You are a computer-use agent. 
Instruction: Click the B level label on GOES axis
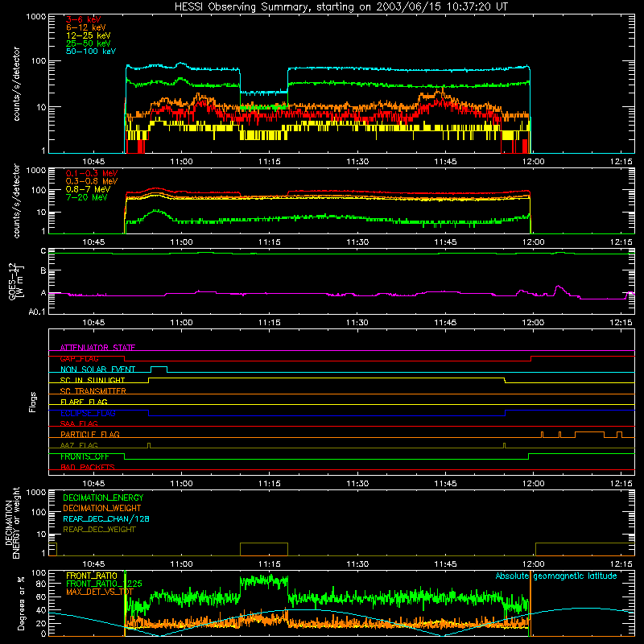pyautogui.click(x=43, y=270)
